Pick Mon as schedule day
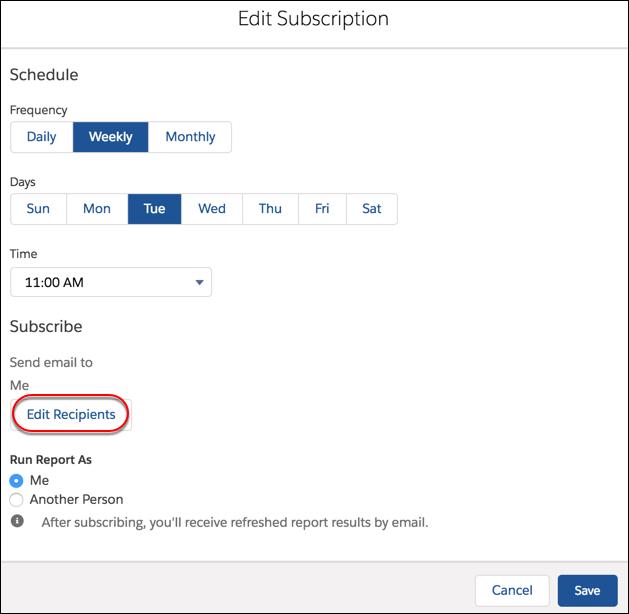The image size is (629, 614). 97,209
